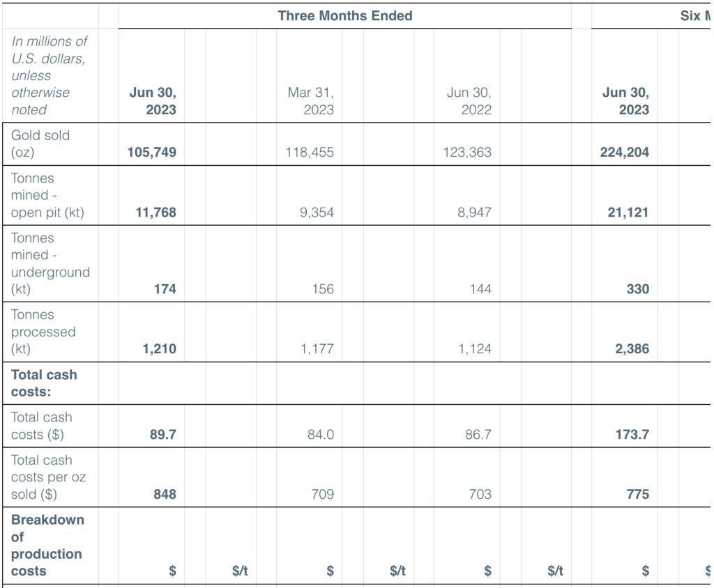The width and height of the screenshot is (714, 588).
Task: Select the Gold sold value 105,749
Action: (x=152, y=152)
